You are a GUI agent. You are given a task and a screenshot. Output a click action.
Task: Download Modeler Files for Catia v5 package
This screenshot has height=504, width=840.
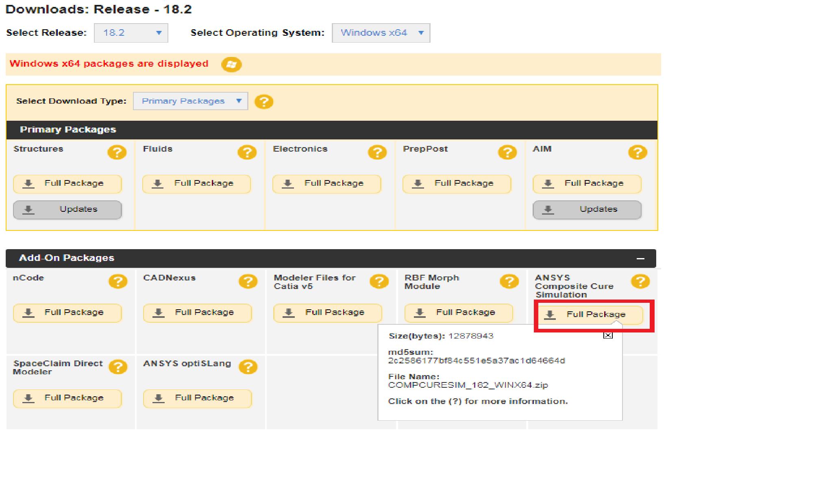[328, 313]
